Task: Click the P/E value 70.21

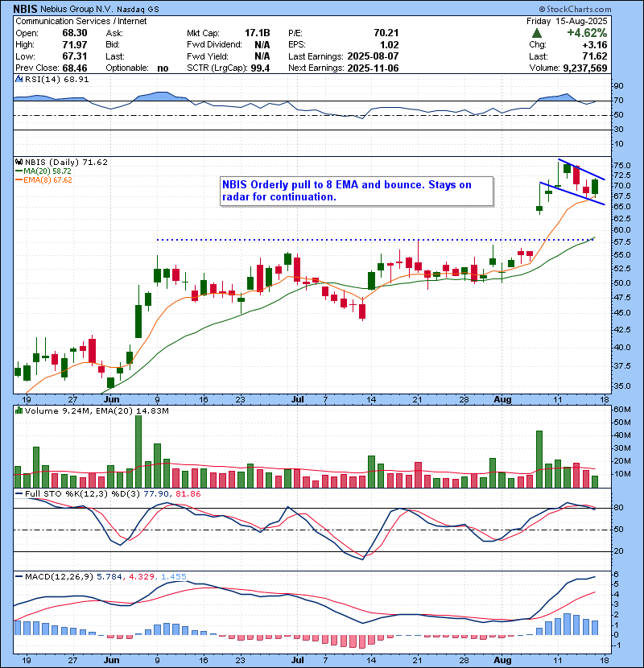Action: coord(386,33)
